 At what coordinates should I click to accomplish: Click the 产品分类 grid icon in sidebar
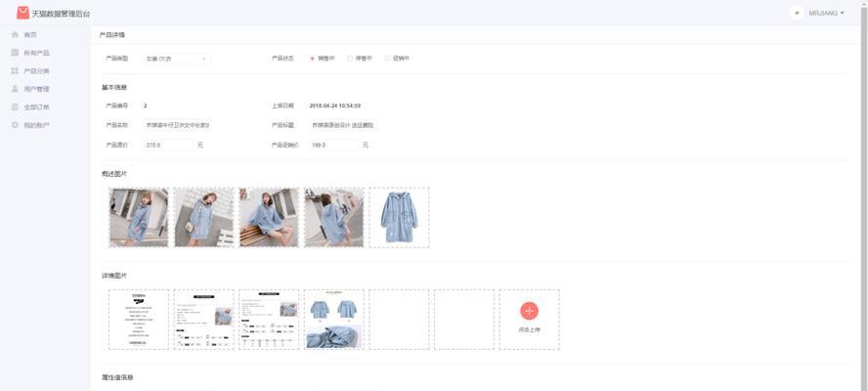pyautogui.click(x=15, y=71)
